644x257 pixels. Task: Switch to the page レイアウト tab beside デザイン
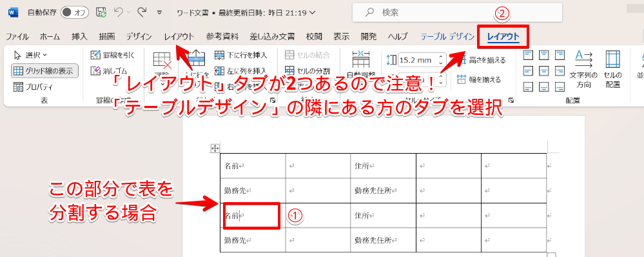tap(179, 37)
